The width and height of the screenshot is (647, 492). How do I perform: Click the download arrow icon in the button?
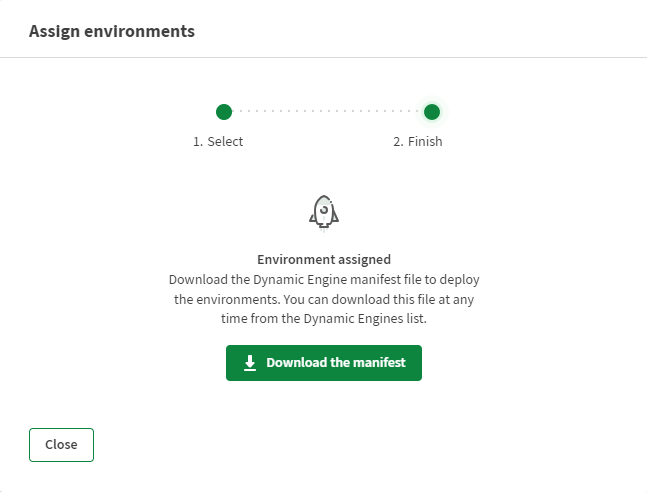point(250,363)
